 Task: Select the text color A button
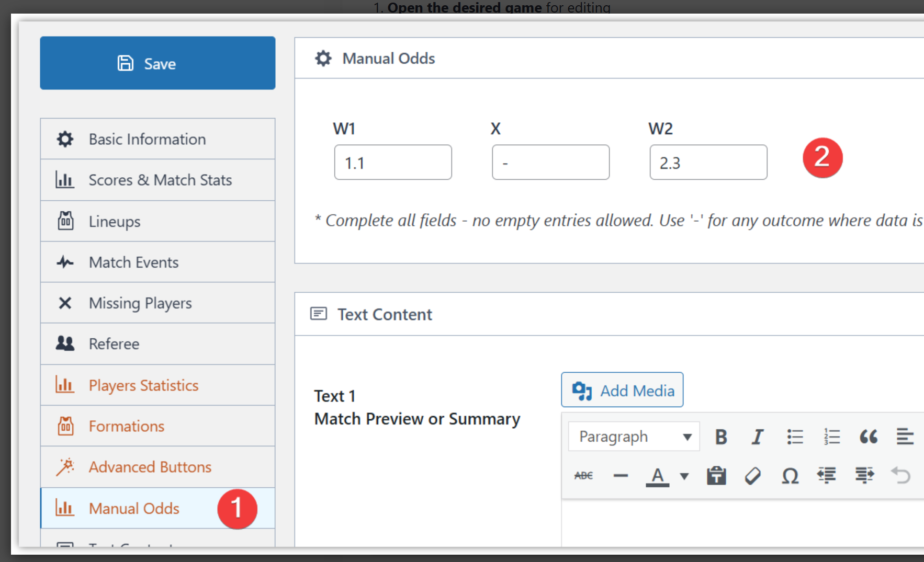pyautogui.click(x=658, y=476)
